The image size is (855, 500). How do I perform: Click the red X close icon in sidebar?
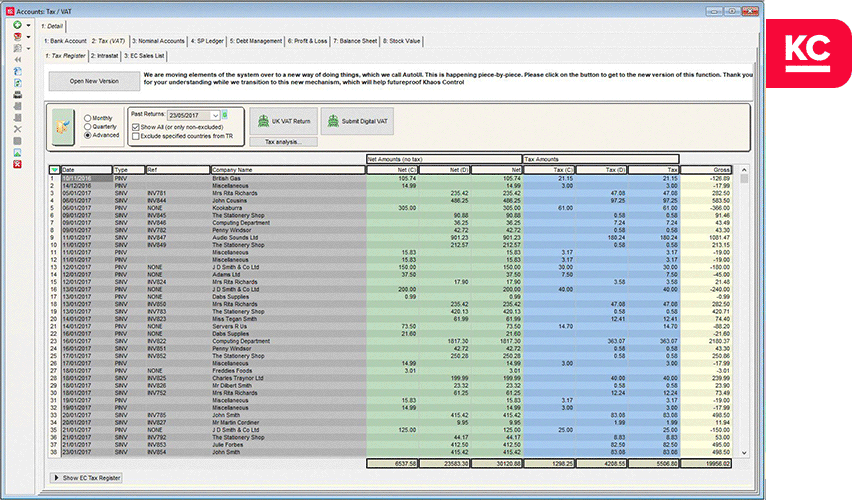point(17,164)
